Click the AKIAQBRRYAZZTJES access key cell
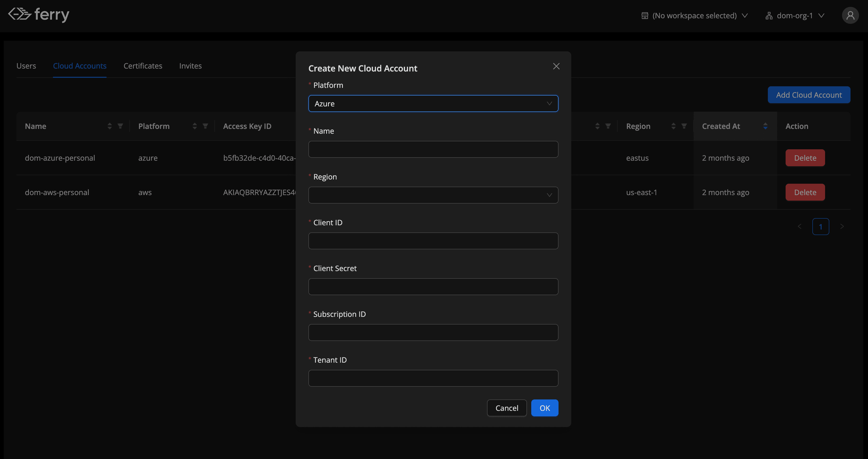 click(259, 192)
